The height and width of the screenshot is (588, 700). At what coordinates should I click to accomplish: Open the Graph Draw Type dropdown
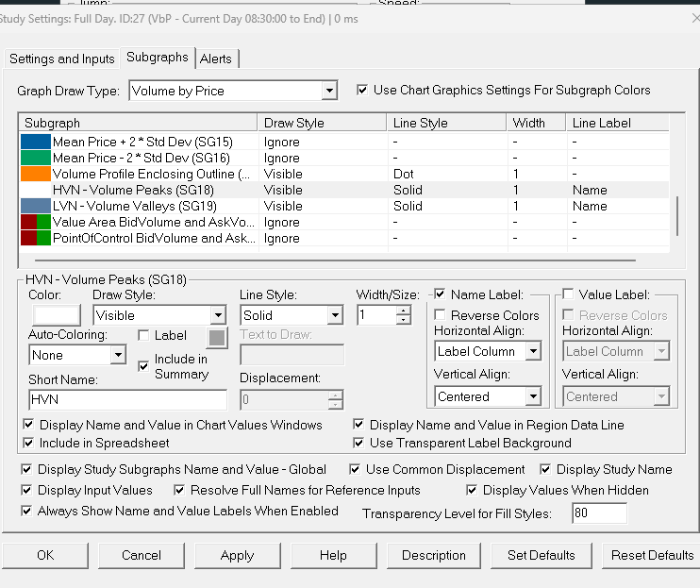point(233,91)
